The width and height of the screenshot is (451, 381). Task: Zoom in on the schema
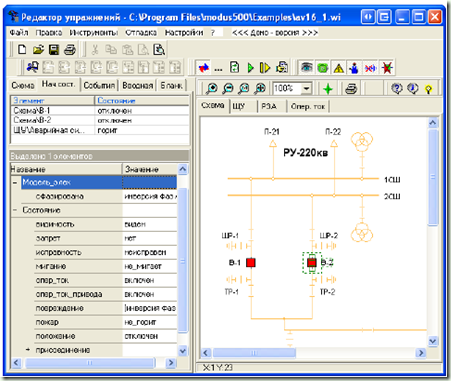pos(211,88)
